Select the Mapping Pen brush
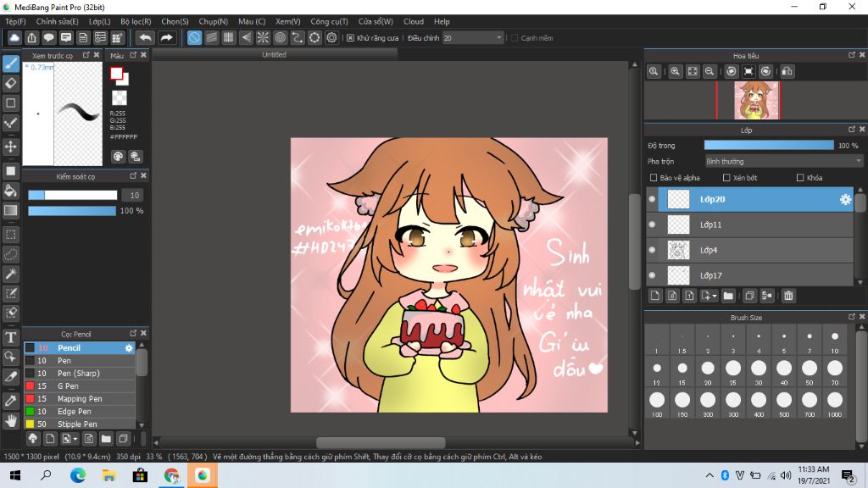This screenshot has width=868, height=488. click(79, 399)
